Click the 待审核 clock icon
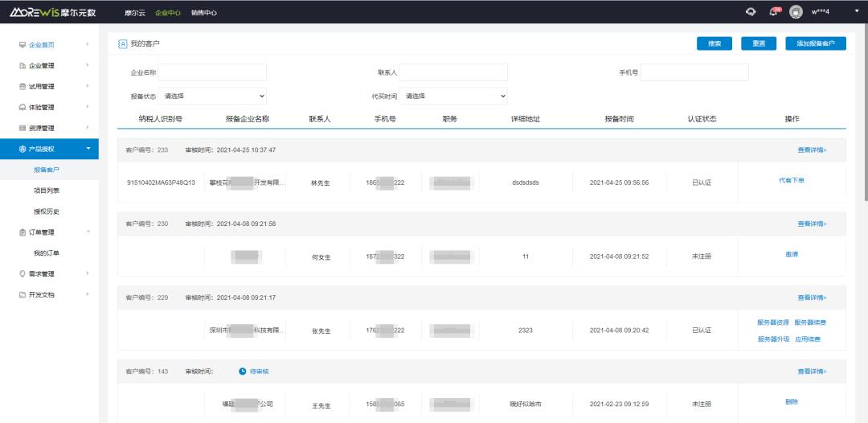This screenshot has height=423, width=868. tap(243, 372)
